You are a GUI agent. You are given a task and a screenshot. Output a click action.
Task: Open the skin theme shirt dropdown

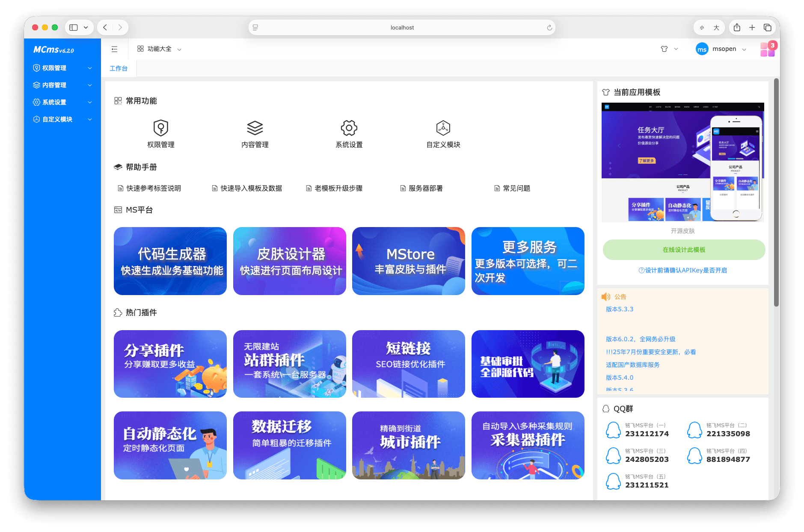[669, 49]
